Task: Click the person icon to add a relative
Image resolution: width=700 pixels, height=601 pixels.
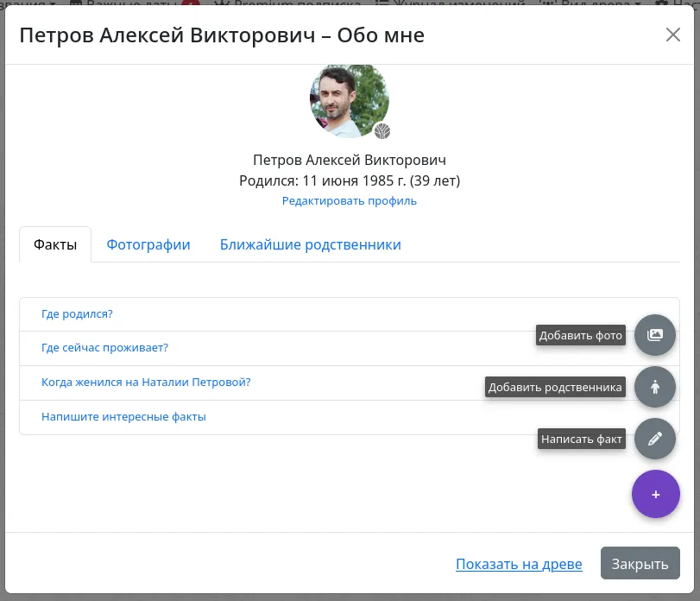Action: tap(655, 387)
